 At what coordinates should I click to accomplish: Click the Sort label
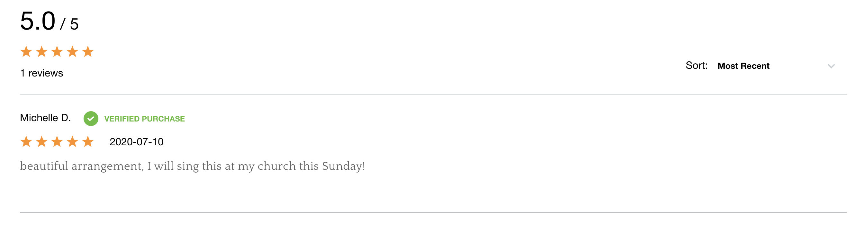(696, 65)
